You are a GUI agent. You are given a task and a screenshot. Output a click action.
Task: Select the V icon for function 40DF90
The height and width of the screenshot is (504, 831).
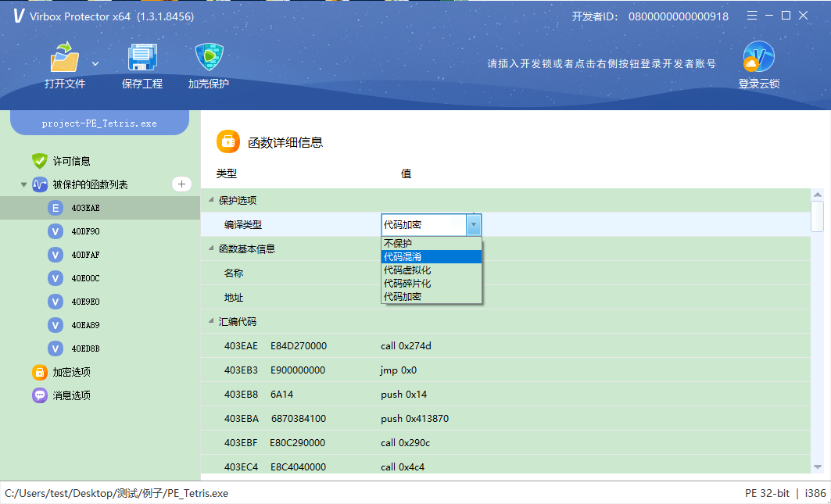(56, 231)
